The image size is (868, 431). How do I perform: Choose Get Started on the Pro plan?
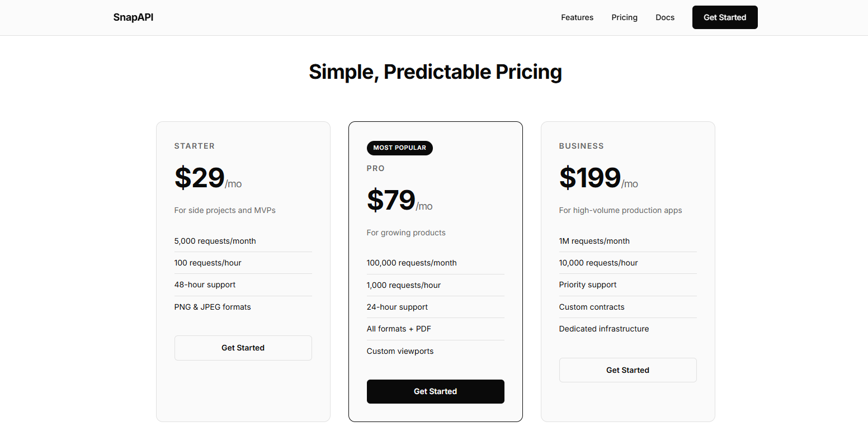tap(435, 391)
